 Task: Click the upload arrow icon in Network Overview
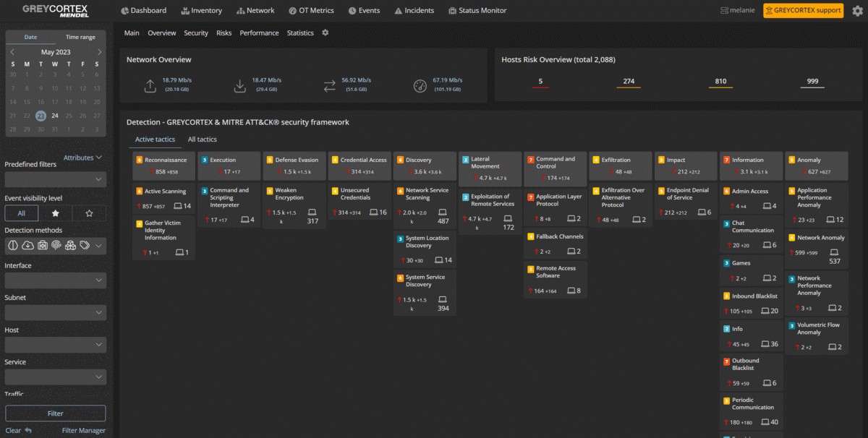tap(150, 85)
